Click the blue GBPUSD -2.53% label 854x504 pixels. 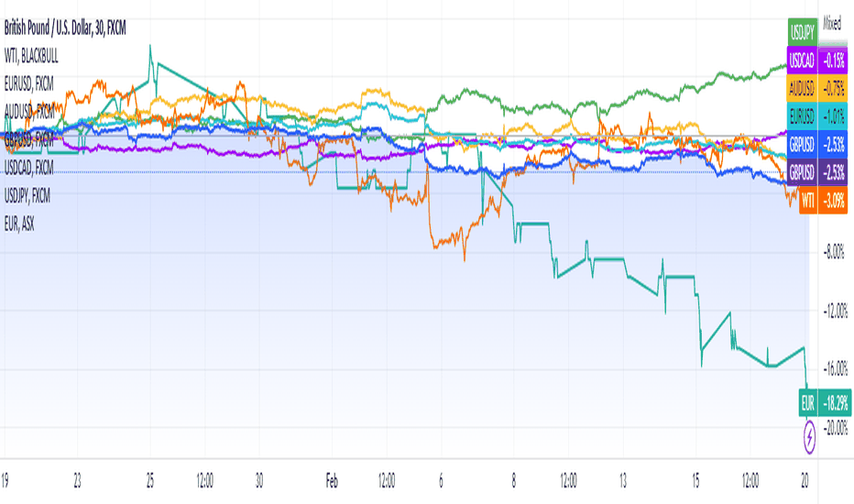coord(817,145)
